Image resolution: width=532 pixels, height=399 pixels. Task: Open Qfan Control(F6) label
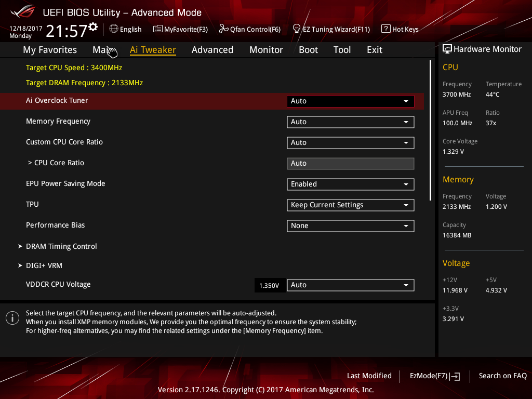coord(255,30)
